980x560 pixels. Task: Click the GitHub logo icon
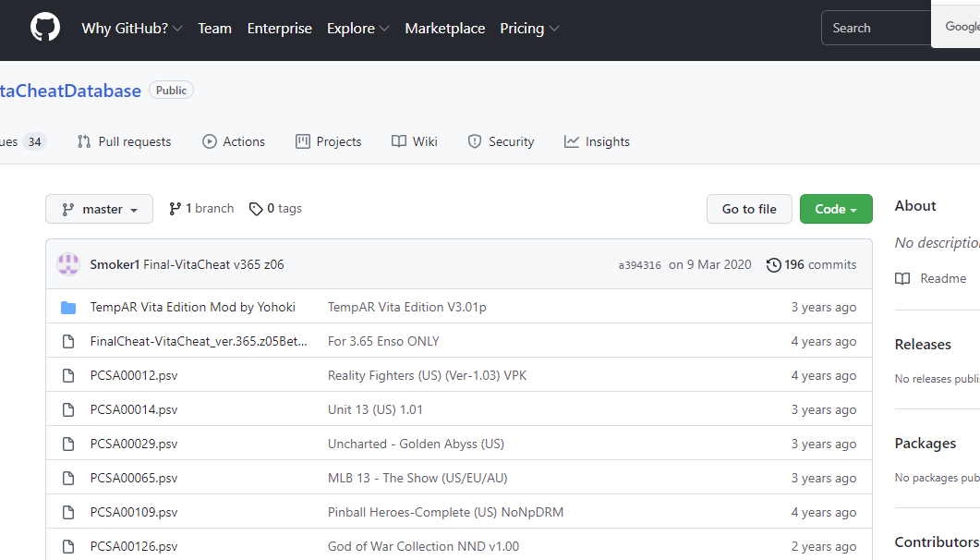point(44,28)
